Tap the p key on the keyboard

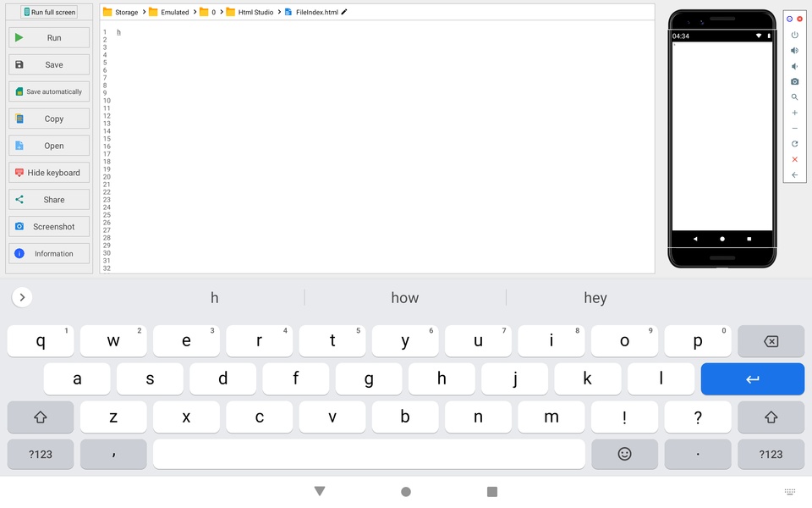(x=698, y=341)
